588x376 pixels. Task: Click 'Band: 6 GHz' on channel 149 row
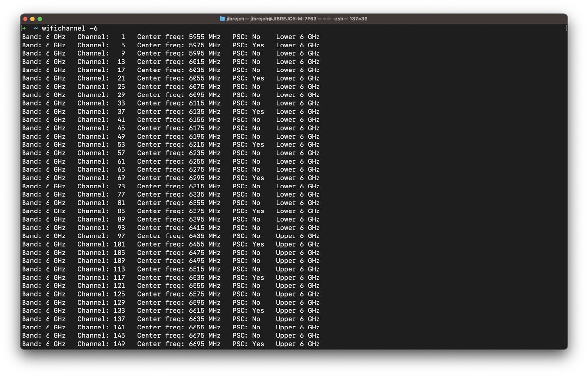click(x=44, y=345)
